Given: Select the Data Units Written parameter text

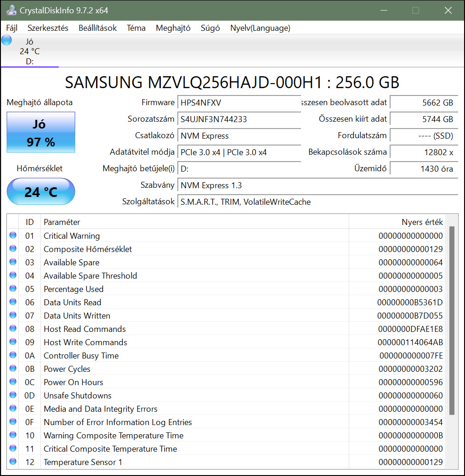Looking at the screenshot, I should tap(77, 316).
